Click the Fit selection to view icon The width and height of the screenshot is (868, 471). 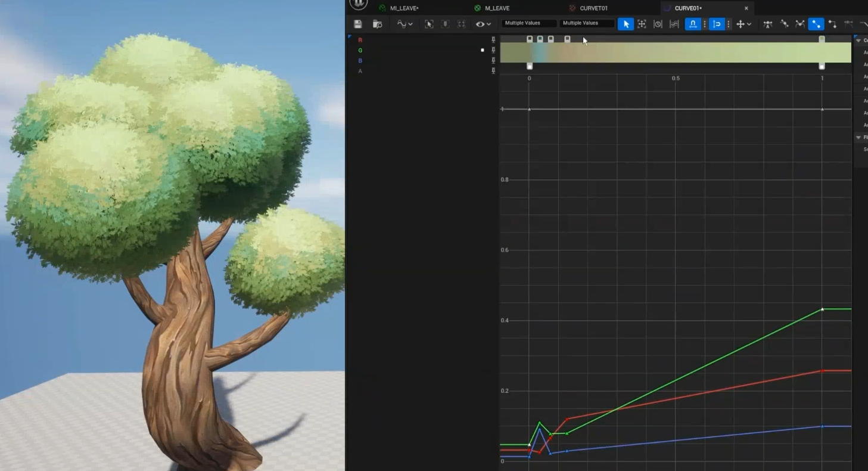429,24
